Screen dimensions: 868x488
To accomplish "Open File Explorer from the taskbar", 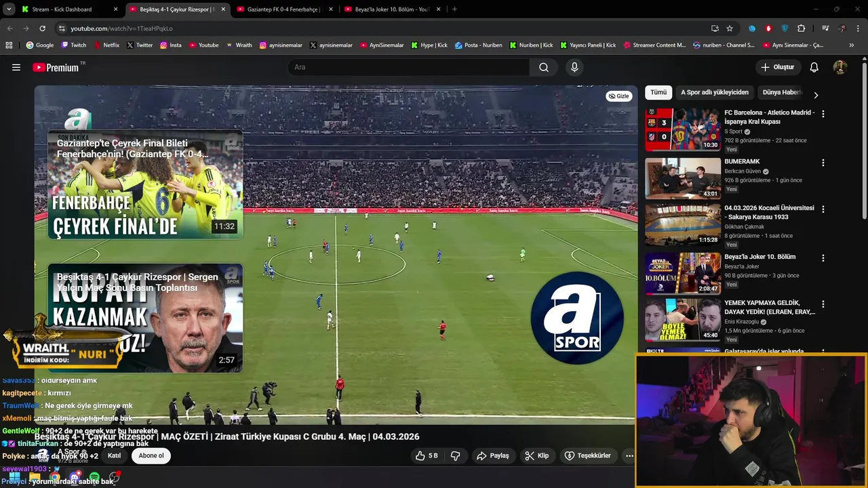I will (35, 478).
